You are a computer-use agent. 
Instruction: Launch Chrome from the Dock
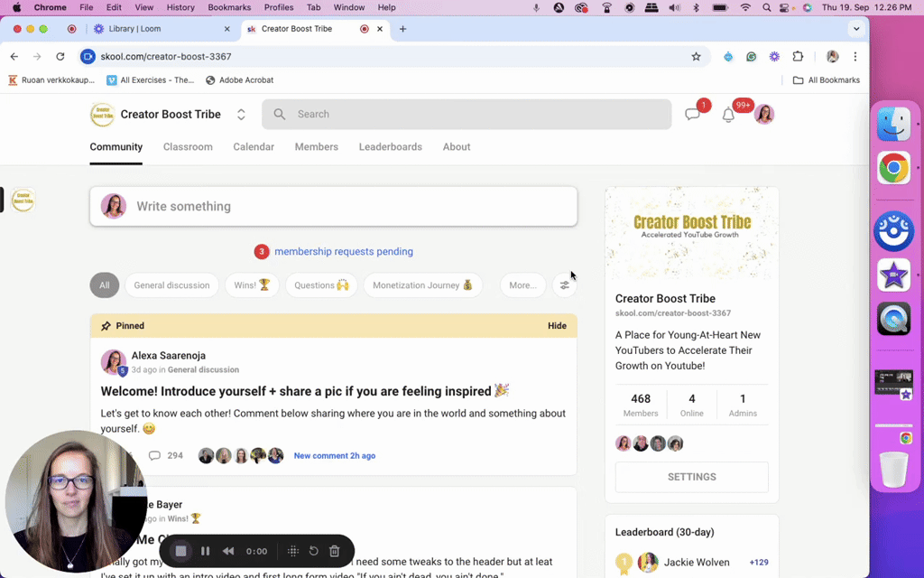(893, 169)
